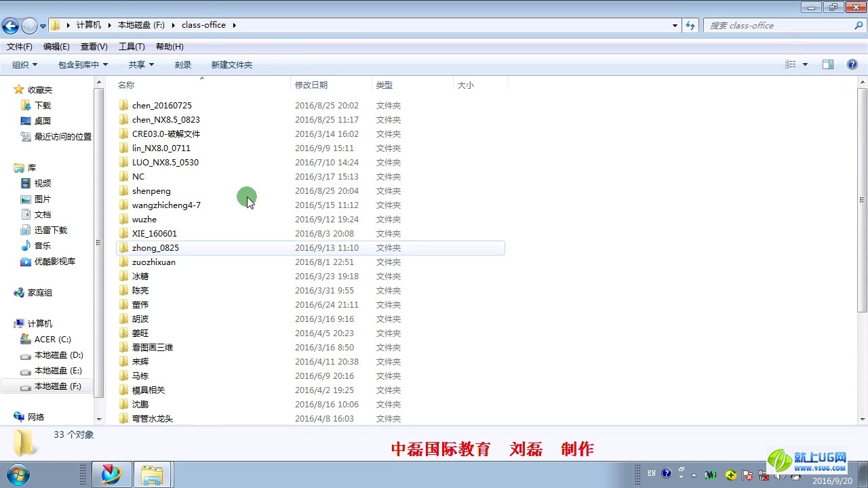Screen dimensions: 868x488
Task: Select the NC folder icon
Action: click(123, 177)
